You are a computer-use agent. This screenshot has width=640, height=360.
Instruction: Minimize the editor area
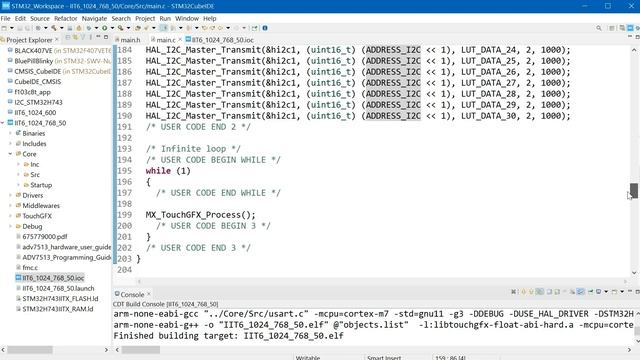[630, 37]
